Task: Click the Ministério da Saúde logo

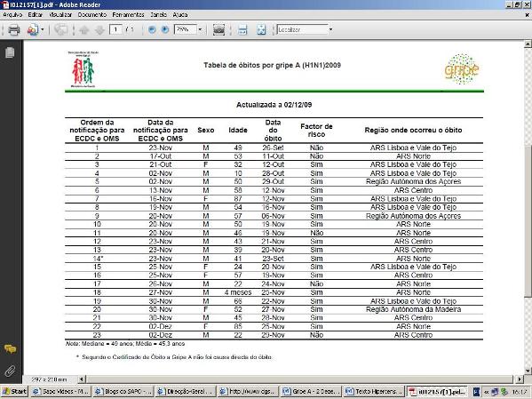Action: click(83, 69)
